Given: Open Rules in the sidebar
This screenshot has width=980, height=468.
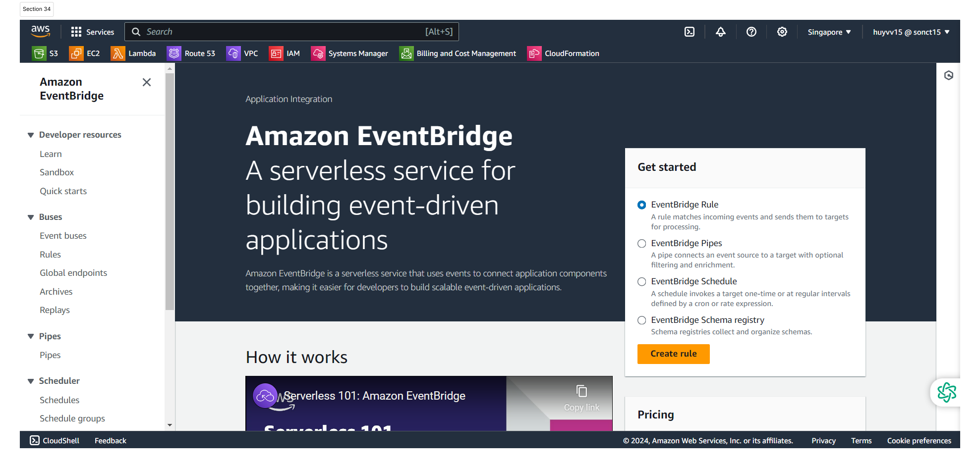Looking at the screenshot, I should coord(50,255).
